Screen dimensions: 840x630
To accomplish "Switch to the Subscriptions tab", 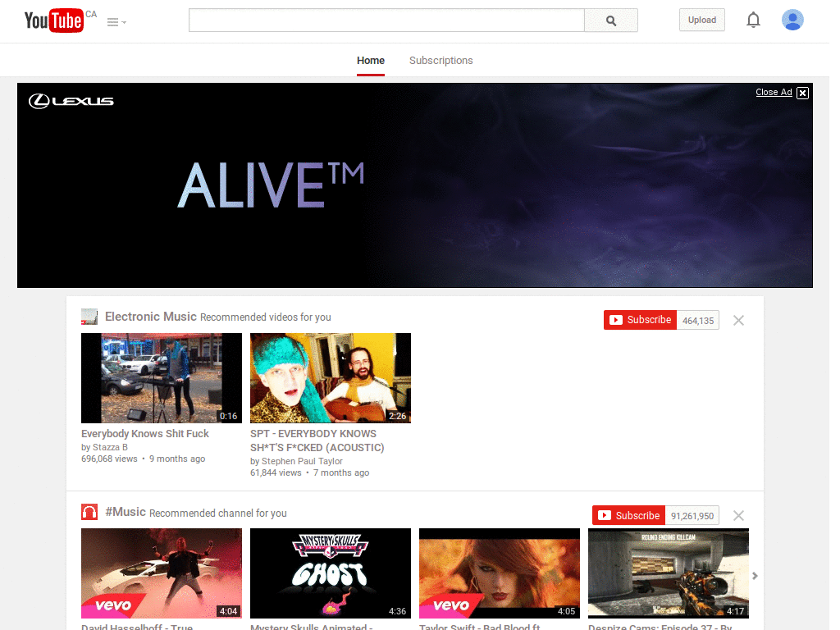I will pyautogui.click(x=441, y=61).
